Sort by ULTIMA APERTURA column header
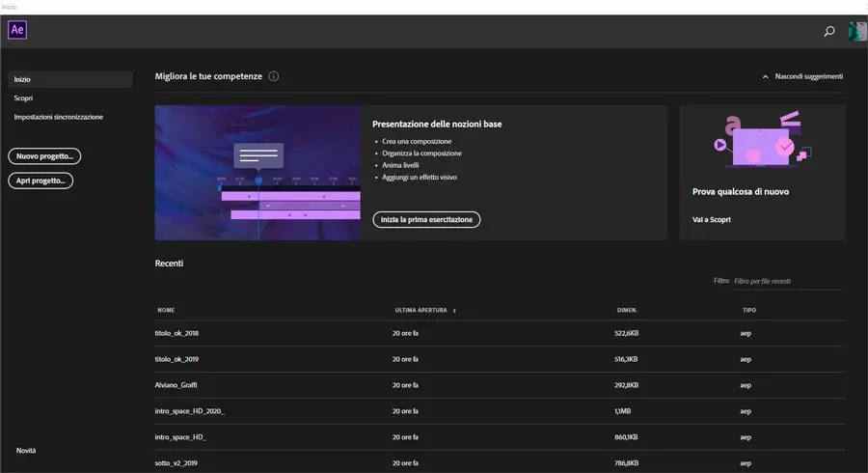The height and width of the screenshot is (473, 868). coord(420,310)
